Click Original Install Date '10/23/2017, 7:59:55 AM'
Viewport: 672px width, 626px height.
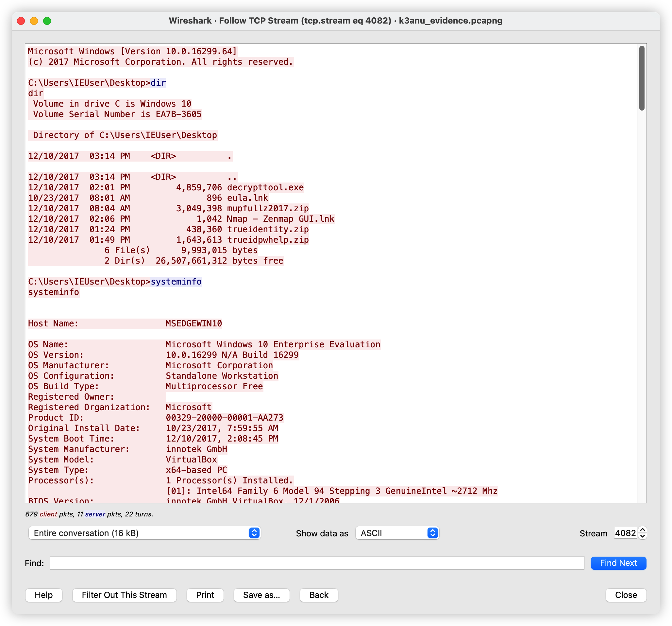tap(222, 428)
